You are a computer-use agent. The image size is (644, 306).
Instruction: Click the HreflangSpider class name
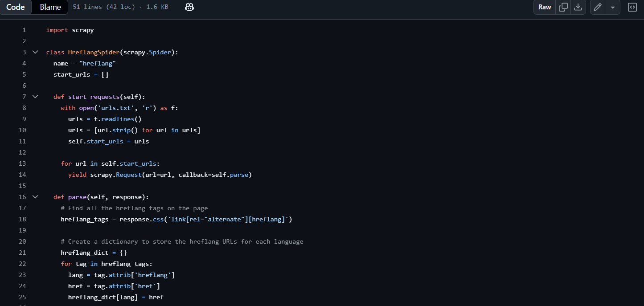(x=94, y=52)
